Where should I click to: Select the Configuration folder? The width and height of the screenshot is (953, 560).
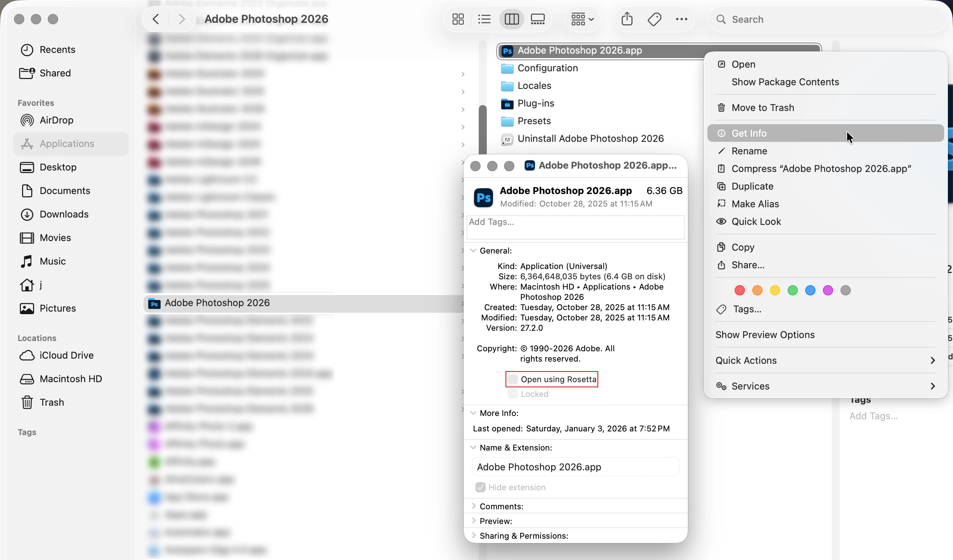(x=539, y=68)
